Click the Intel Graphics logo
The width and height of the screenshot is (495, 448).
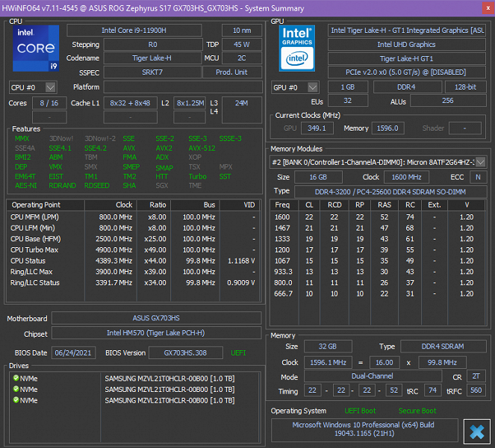pyautogui.click(x=299, y=48)
